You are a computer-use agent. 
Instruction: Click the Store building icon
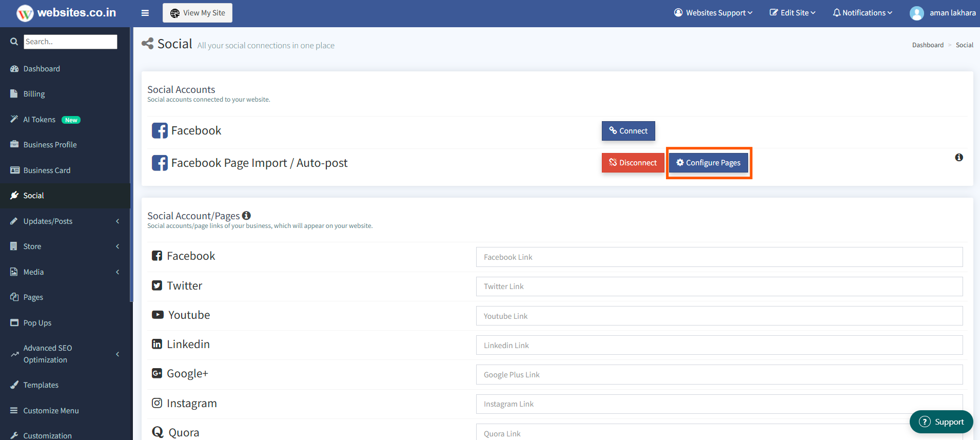[14, 246]
